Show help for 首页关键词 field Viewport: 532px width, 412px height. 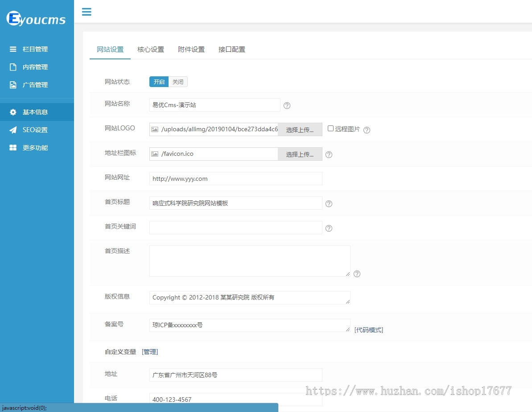coord(329,228)
